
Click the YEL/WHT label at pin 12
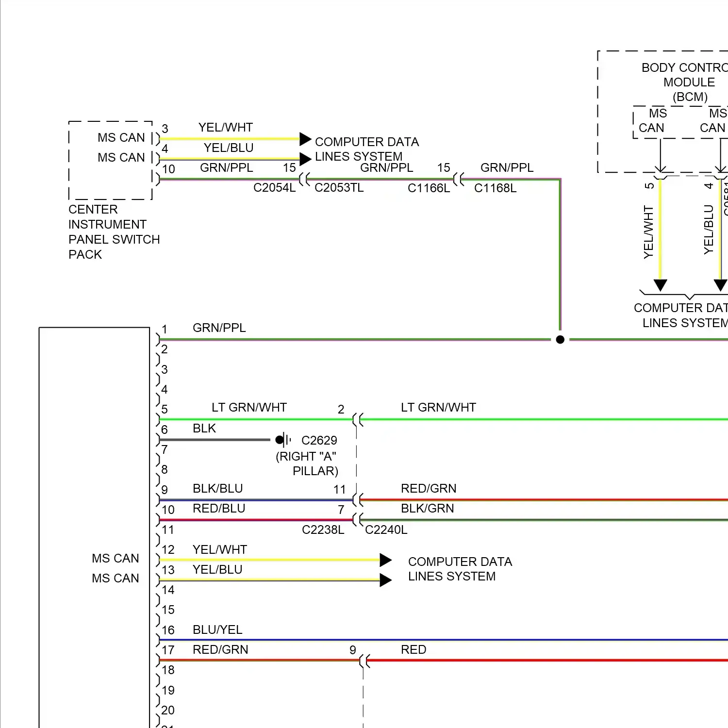click(x=220, y=549)
